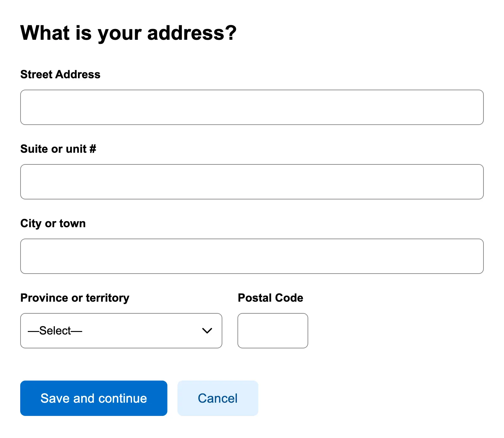The height and width of the screenshot is (438, 504).
Task: Click the Street Address input field
Action: 252,107
